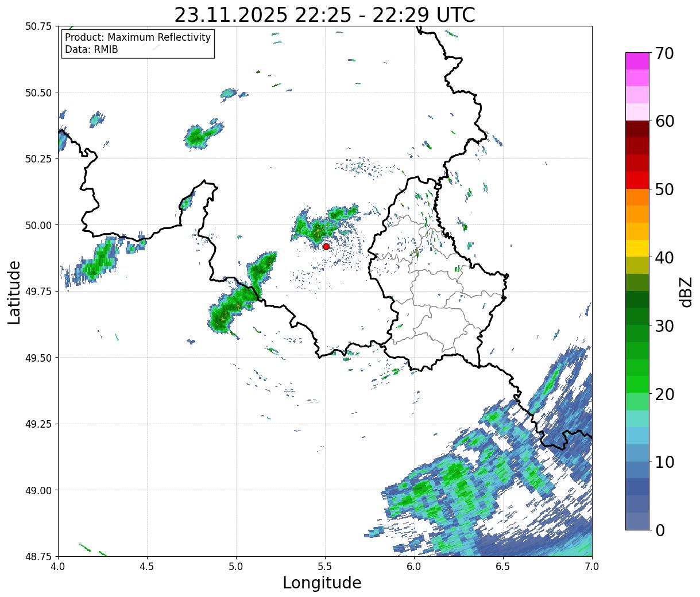Click the 'Latitude' axis label
The width and height of the screenshot is (700, 597).
click(x=14, y=292)
